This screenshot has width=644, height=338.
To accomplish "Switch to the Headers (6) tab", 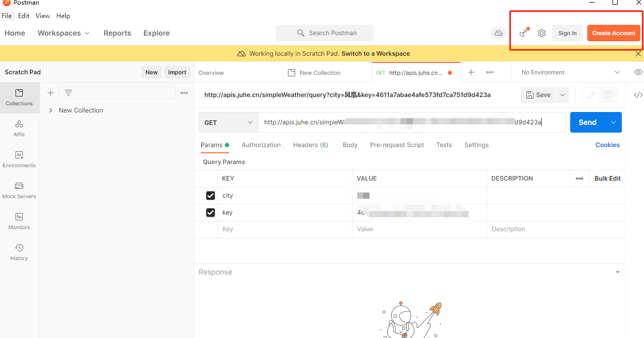I will pyautogui.click(x=311, y=145).
